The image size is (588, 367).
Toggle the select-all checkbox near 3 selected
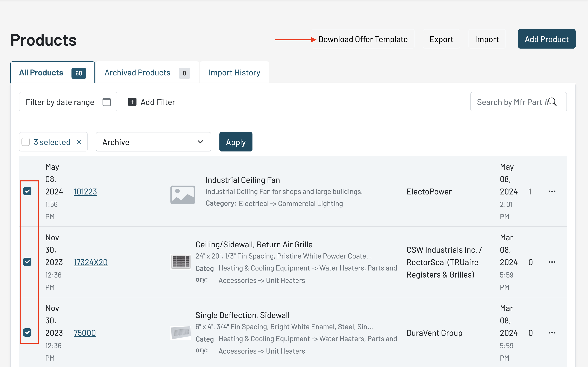(26, 142)
